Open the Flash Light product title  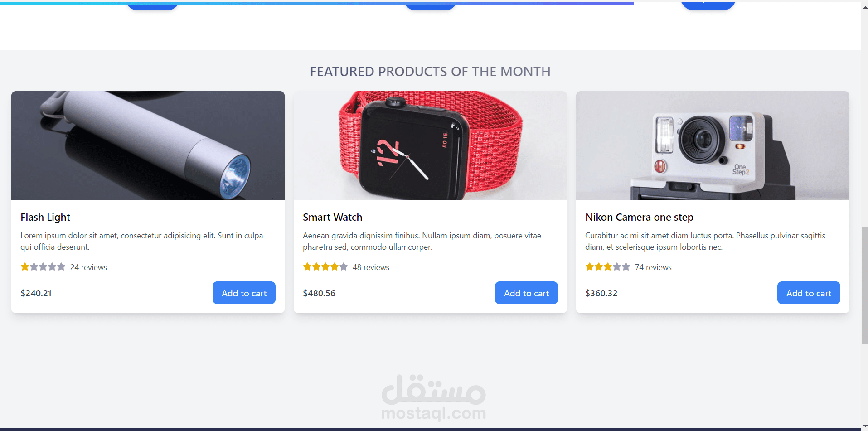point(45,218)
